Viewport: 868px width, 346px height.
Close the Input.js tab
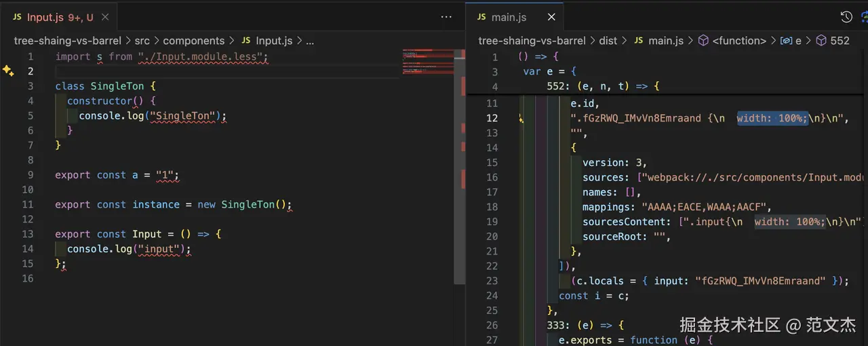coord(106,17)
